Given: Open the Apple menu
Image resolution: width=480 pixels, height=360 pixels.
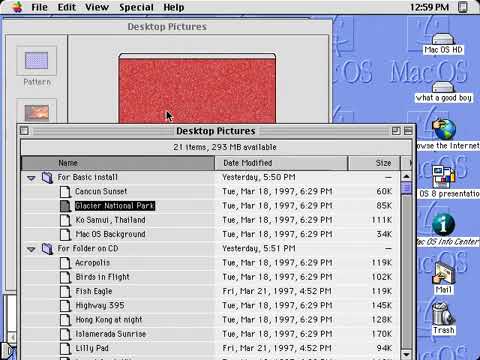Looking at the screenshot, I should tap(17, 7).
